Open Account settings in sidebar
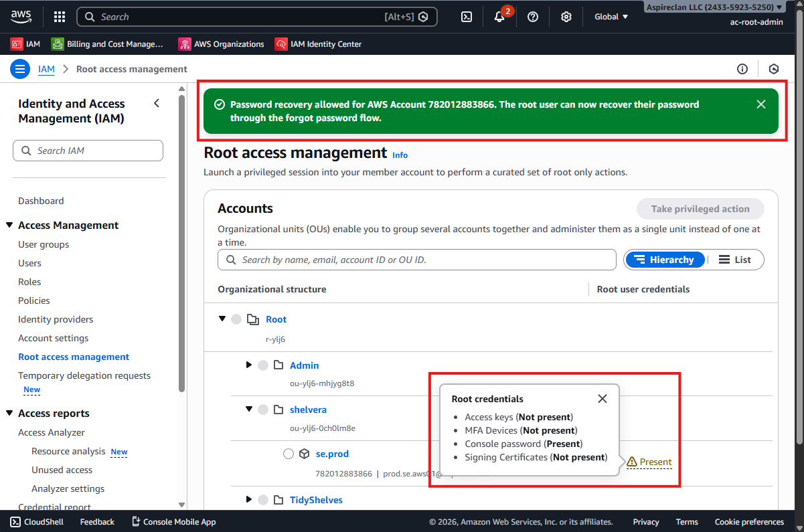This screenshot has height=532, width=804. click(x=54, y=338)
